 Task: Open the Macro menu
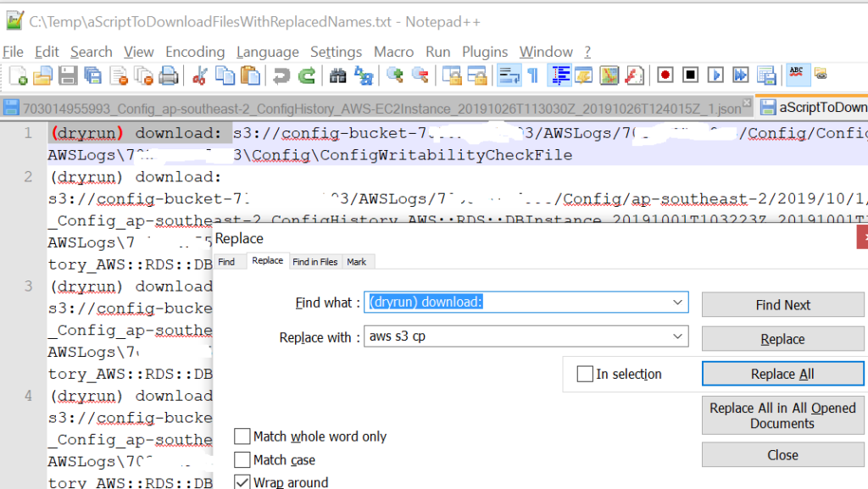coord(393,52)
